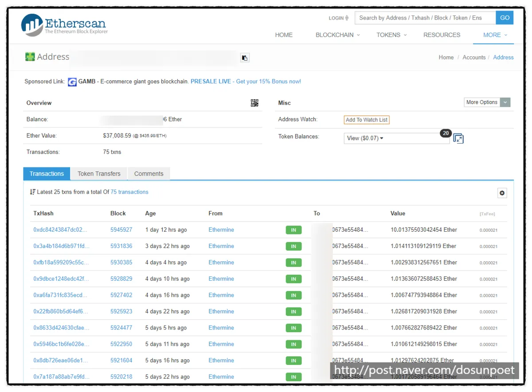The width and height of the screenshot is (532, 392).
Task: Open the gear settings icon above transactions
Action: pyautogui.click(x=502, y=193)
